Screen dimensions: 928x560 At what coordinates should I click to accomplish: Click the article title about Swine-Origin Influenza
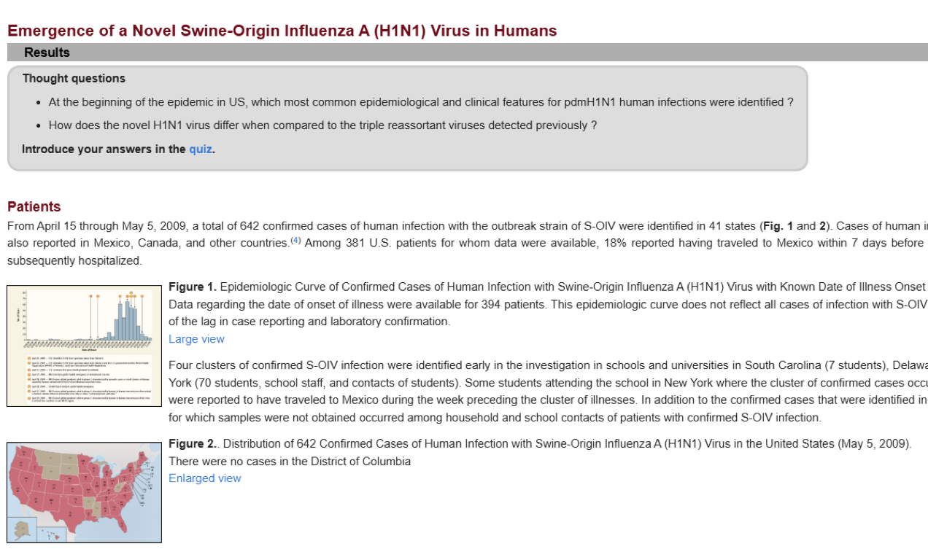282,31
